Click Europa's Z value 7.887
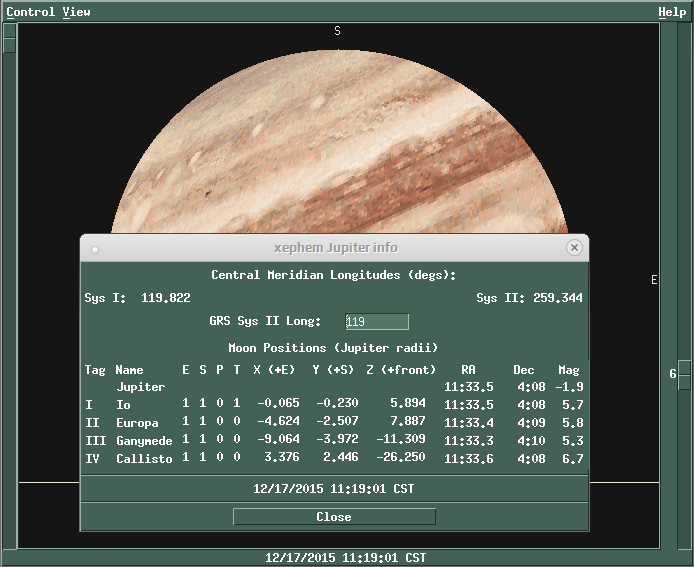The image size is (694, 567). (408, 420)
